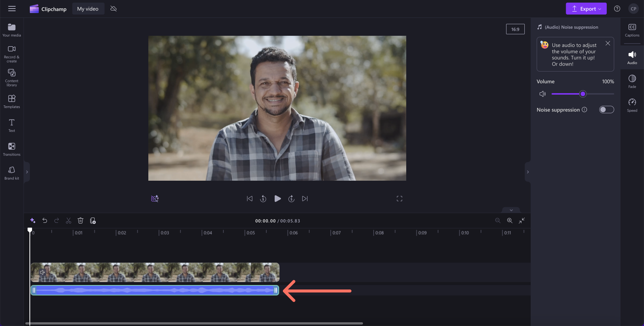
Task: Zoom out the timeline
Action: (x=498, y=221)
